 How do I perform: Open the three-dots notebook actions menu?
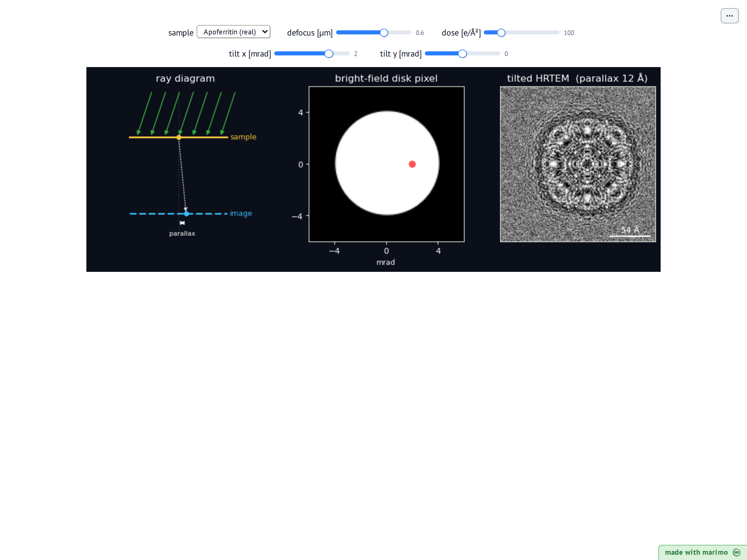(x=729, y=16)
